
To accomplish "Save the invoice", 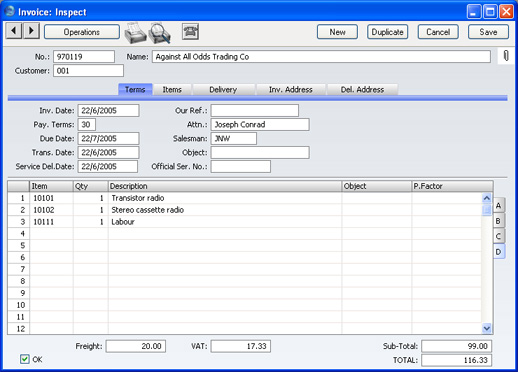I will [x=488, y=32].
